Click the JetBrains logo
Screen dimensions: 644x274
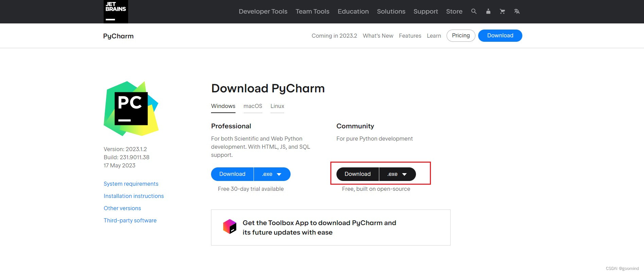click(116, 12)
